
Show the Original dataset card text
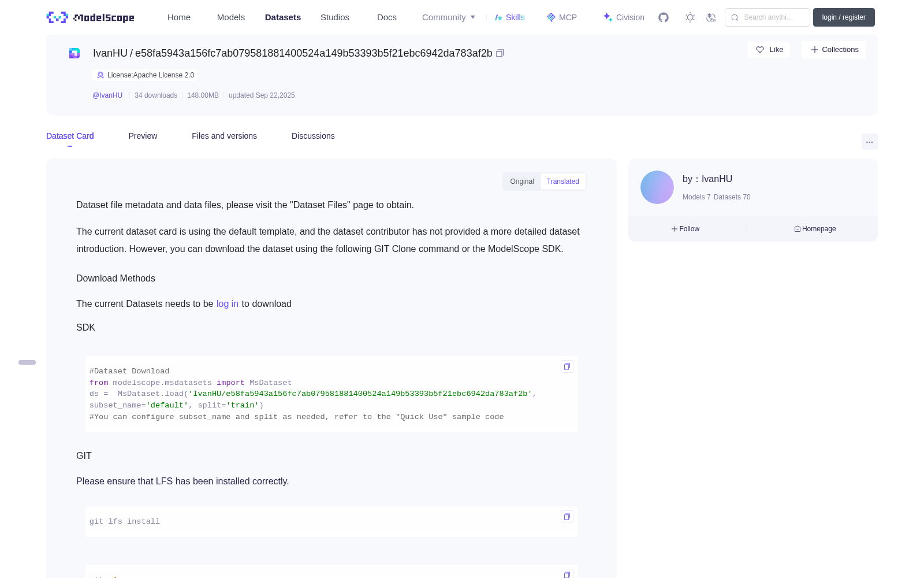522,181
